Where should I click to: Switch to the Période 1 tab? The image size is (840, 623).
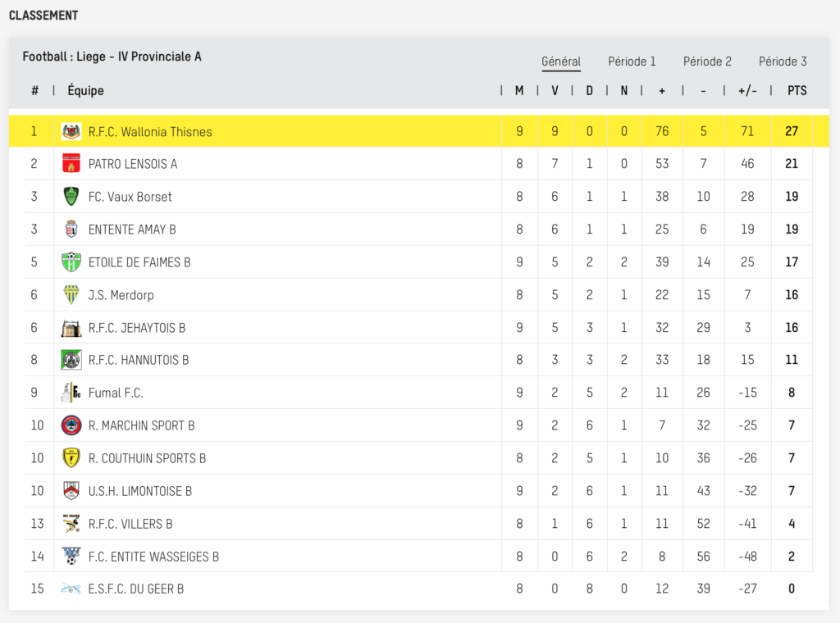[x=632, y=61]
